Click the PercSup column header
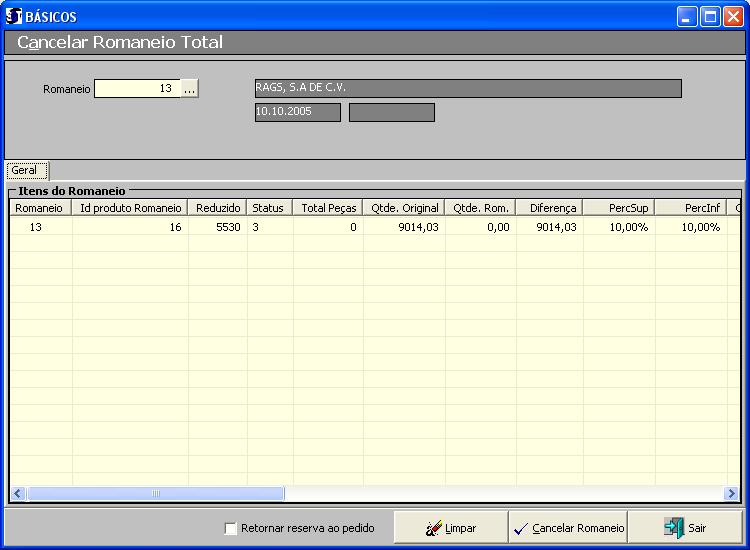Viewport: 750px width, 550px height. click(619, 208)
